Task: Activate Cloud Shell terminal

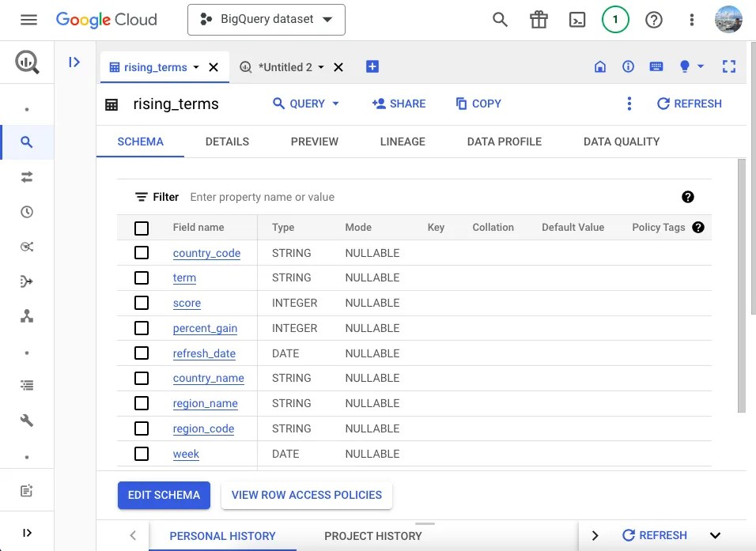Action: click(x=577, y=19)
